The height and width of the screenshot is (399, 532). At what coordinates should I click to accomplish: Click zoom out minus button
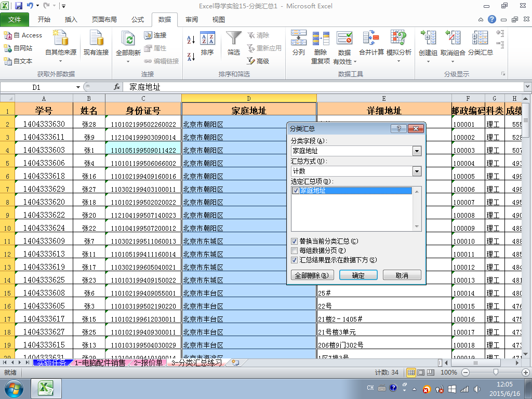tap(465, 373)
